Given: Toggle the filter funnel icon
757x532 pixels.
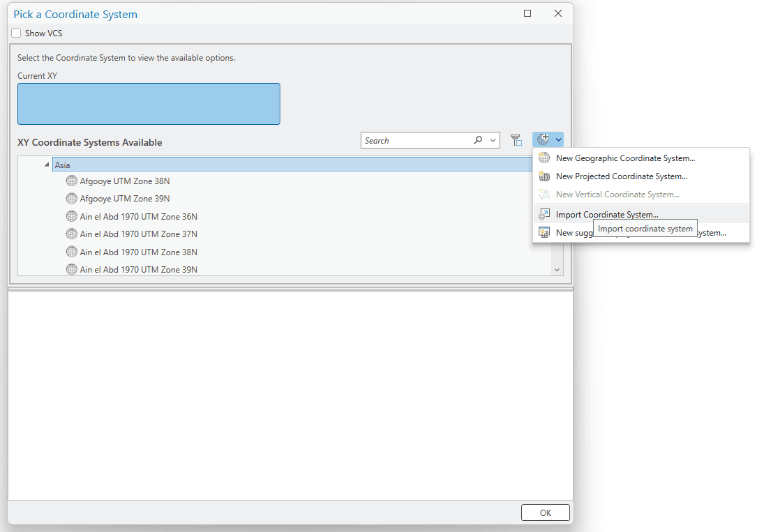Looking at the screenshot, I should tap(517, 140).
